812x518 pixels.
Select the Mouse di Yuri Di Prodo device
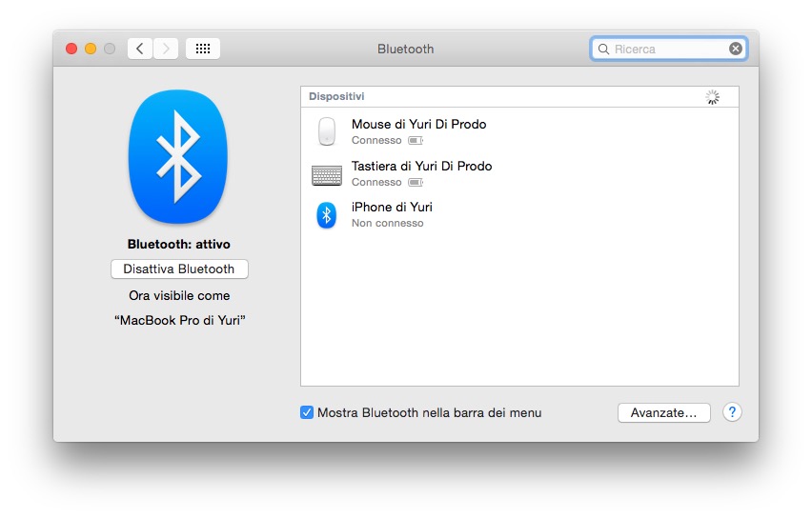[x=519, y=130]
